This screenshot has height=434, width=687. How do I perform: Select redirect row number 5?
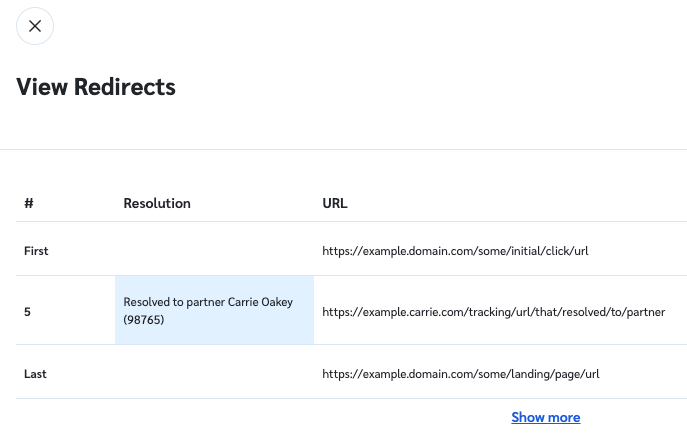click(28, 311)
